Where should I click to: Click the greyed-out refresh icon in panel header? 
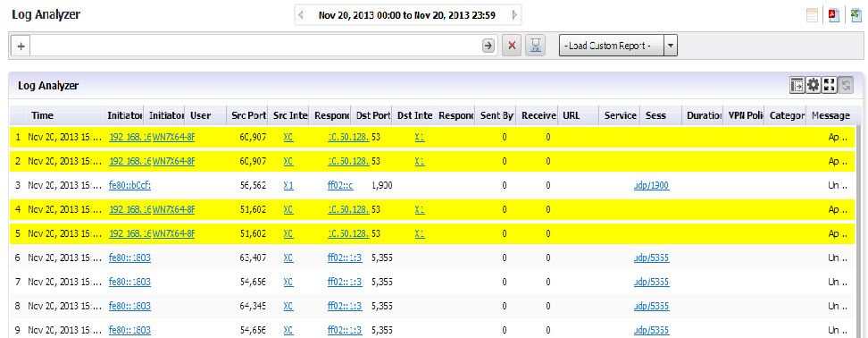[x=846, y=85]
